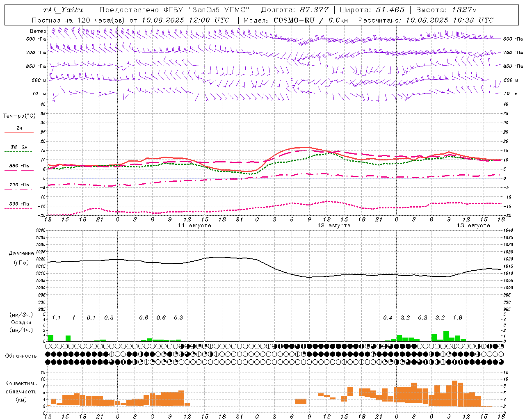Click the "850 гПа" temperature legend entry
Viewport: 525px width, 420px height.
point(19,166)
